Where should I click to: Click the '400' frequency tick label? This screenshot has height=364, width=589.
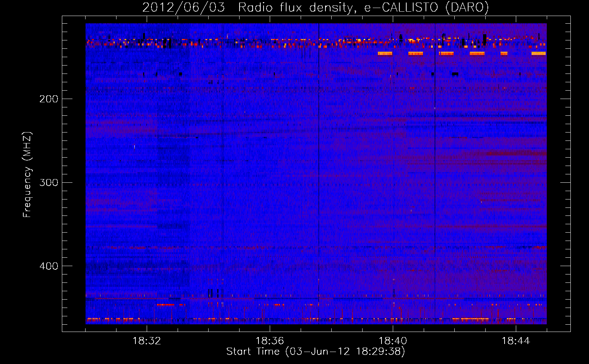(49, 266)
